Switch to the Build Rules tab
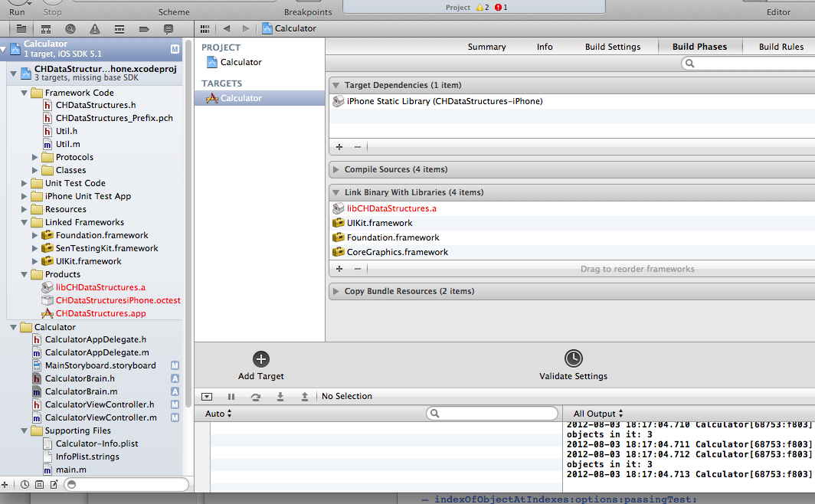The height and width of the screenshot is (504, 815). [x=781, y=47]
